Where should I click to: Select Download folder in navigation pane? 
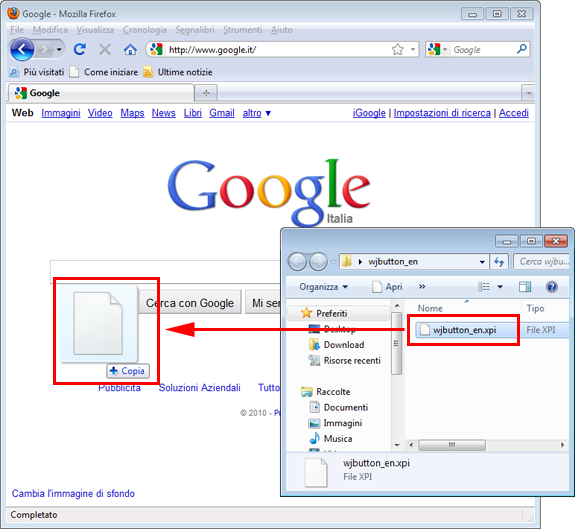tap(337, 345)
